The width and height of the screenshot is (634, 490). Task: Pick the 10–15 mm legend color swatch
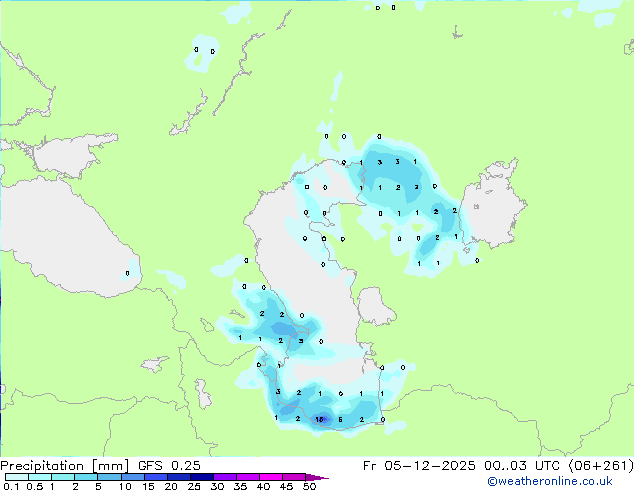click(x=133, y=477)
